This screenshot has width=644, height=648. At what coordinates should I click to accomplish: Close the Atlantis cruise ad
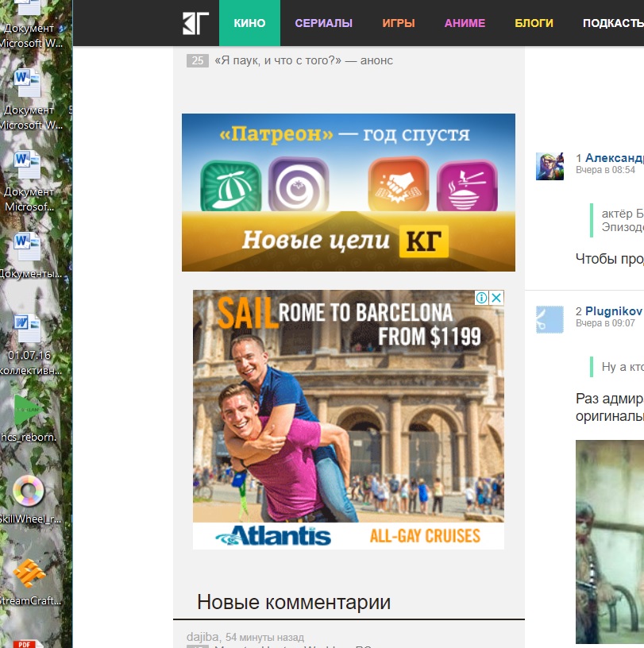pos(497,298)
